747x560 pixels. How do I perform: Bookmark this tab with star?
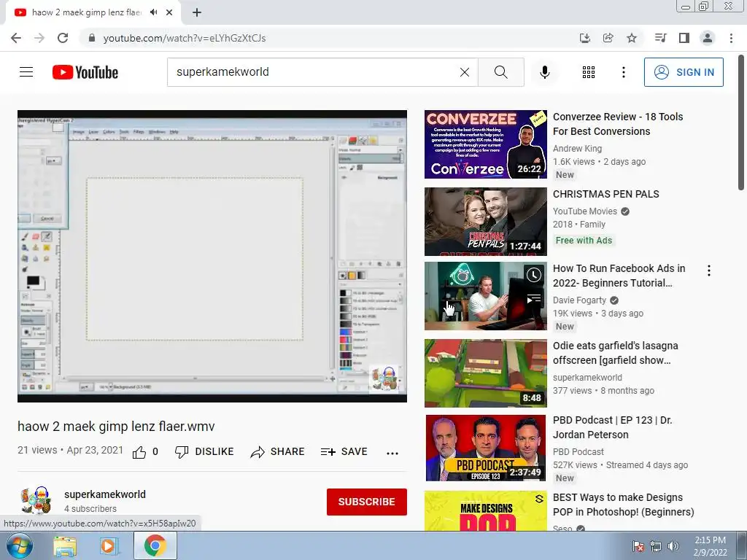pyautogui.click(x=632, y=38)
